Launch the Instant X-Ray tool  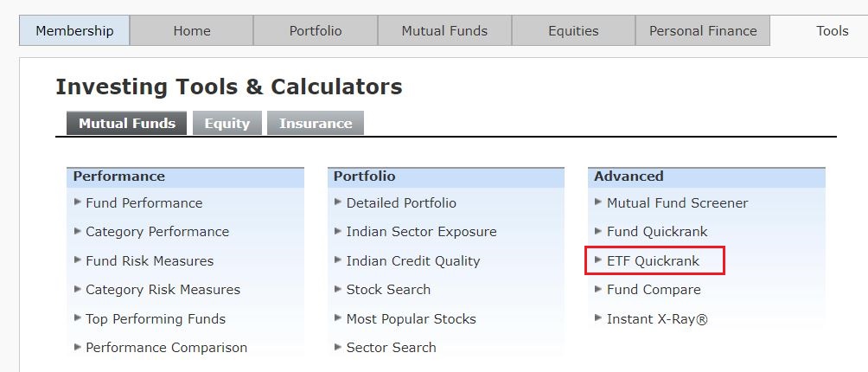[x=657, y=319]
